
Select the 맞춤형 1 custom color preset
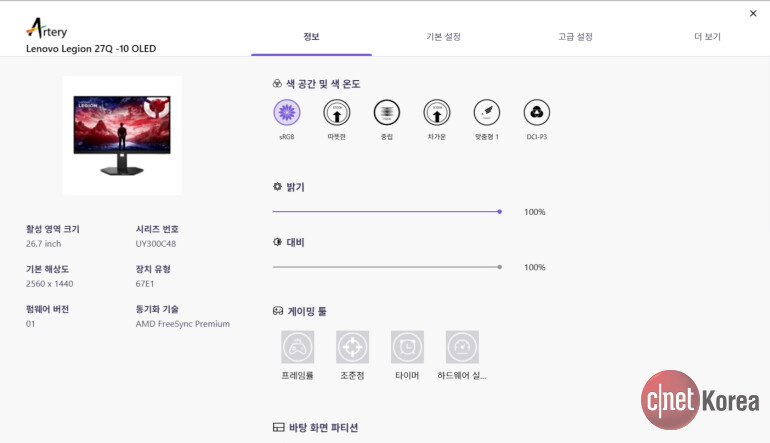[x=487, y=112]
